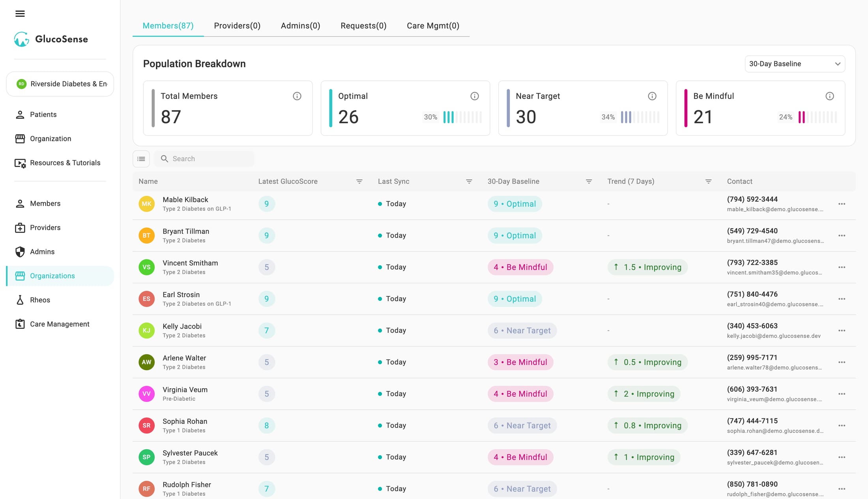The width and height of the screenshot is (868, 499).
Task: Open Admins with the shield icon
Action: tap(60, 251)
